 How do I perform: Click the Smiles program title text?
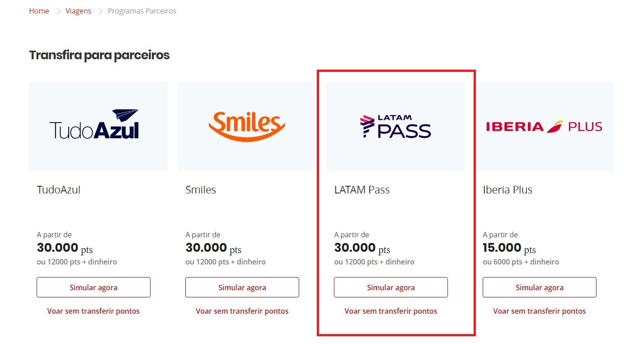tap(201, 190)
